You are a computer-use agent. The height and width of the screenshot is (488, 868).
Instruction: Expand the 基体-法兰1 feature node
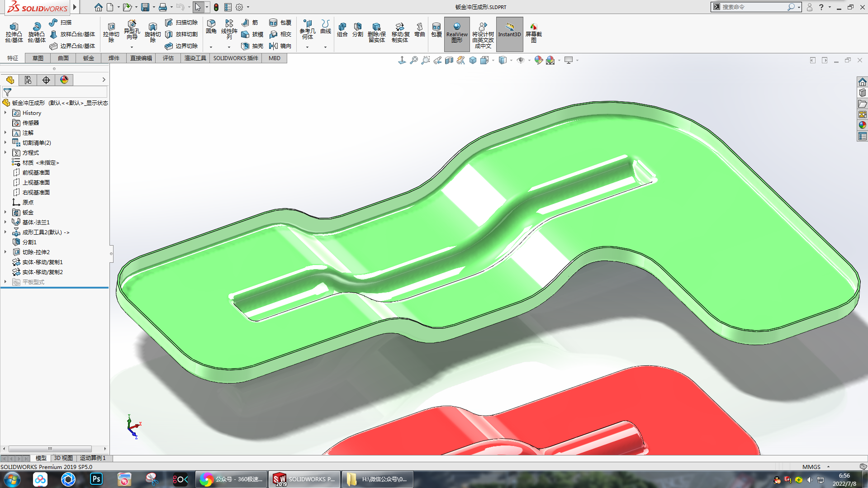pos(5,222)
